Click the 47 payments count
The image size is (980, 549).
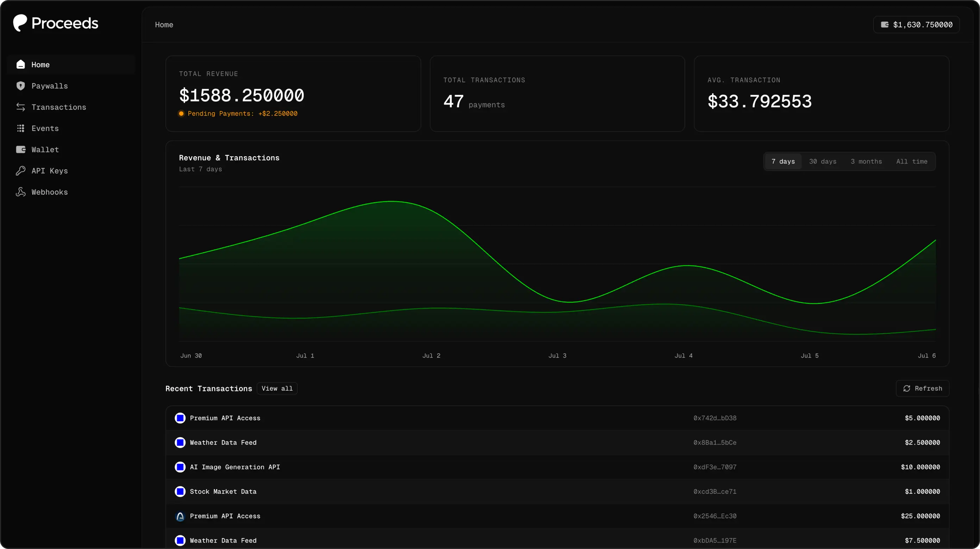click(474, 102)
